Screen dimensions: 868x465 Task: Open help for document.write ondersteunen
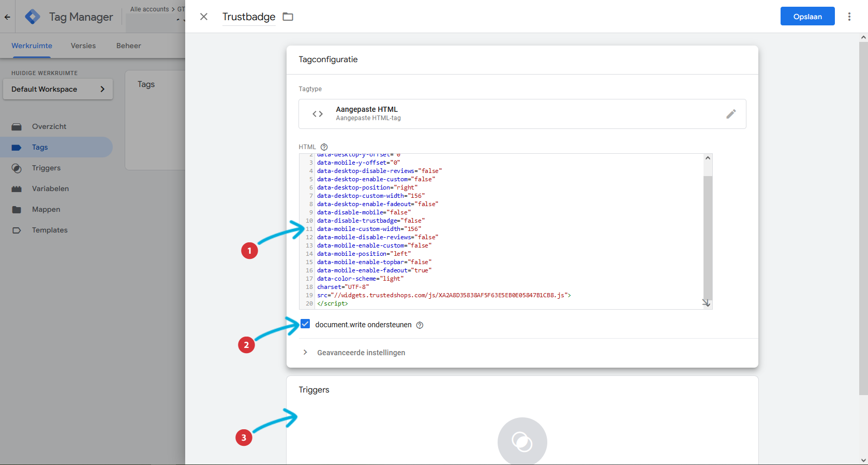[420, 325]
